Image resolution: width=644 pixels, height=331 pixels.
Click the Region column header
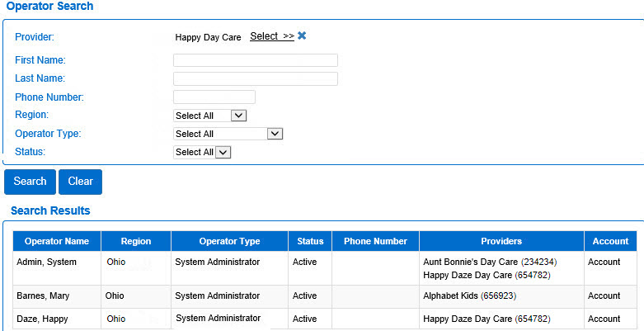click(136, 241)
